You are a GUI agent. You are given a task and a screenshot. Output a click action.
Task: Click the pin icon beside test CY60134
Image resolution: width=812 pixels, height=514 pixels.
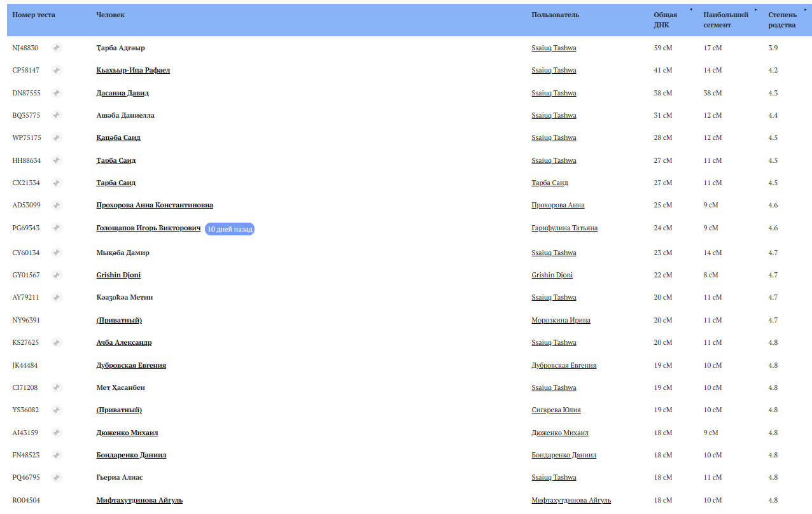click(57, 253)
